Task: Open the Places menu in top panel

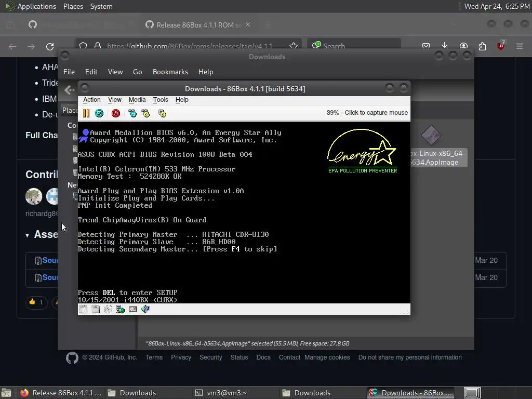Action: pyautogui.click(x=73, y=6)
